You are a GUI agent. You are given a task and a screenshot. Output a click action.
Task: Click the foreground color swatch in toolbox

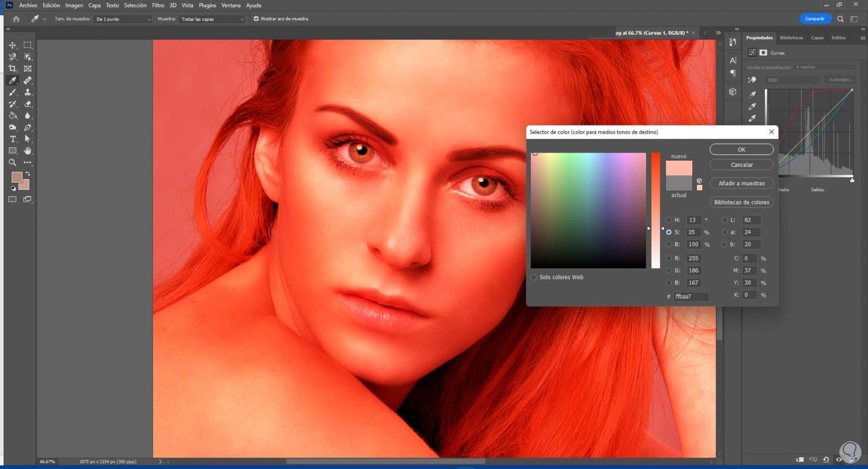pyautogui.click(x=17, y=177)
